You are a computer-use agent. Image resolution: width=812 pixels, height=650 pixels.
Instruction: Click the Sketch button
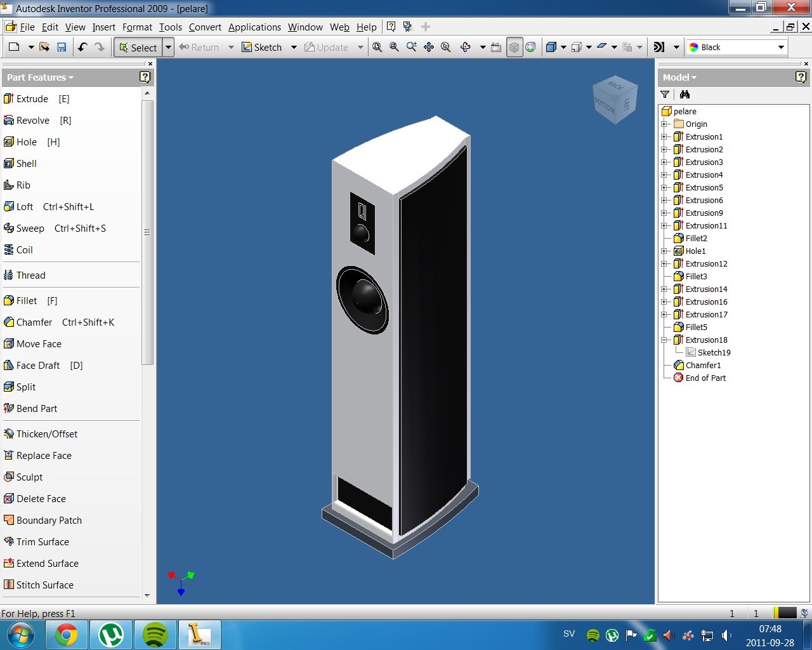point(262,48)
